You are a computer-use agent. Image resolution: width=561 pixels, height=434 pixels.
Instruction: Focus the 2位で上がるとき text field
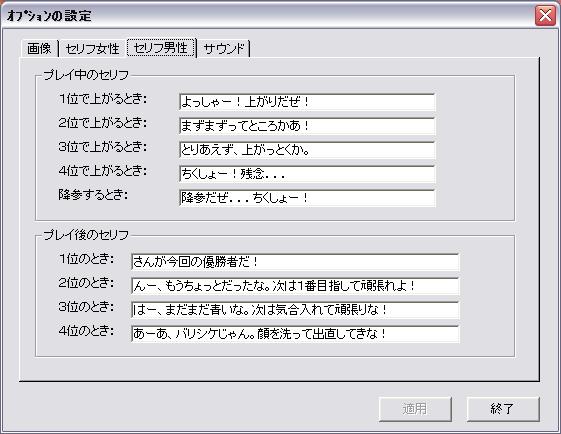pyautogui.click(x=307, y=126)
